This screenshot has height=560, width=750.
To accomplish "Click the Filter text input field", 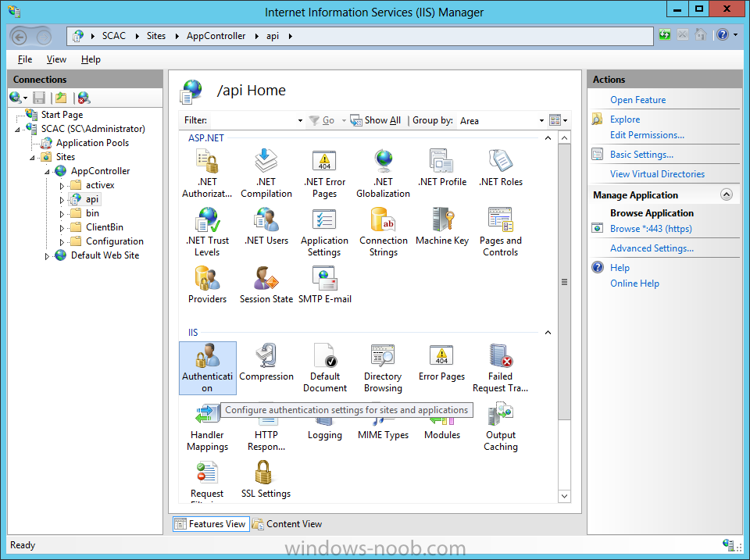I will tap(253, 120).
